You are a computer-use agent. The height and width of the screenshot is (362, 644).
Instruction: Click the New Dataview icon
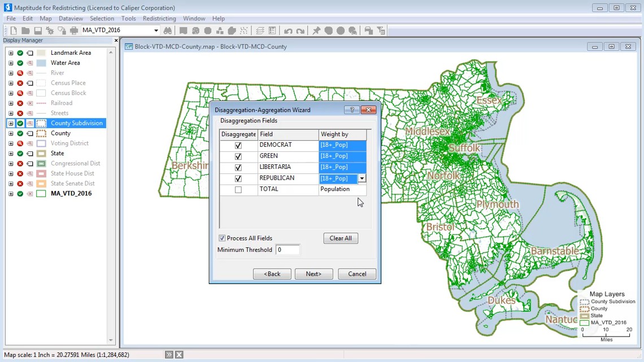[x=272, y=30]
